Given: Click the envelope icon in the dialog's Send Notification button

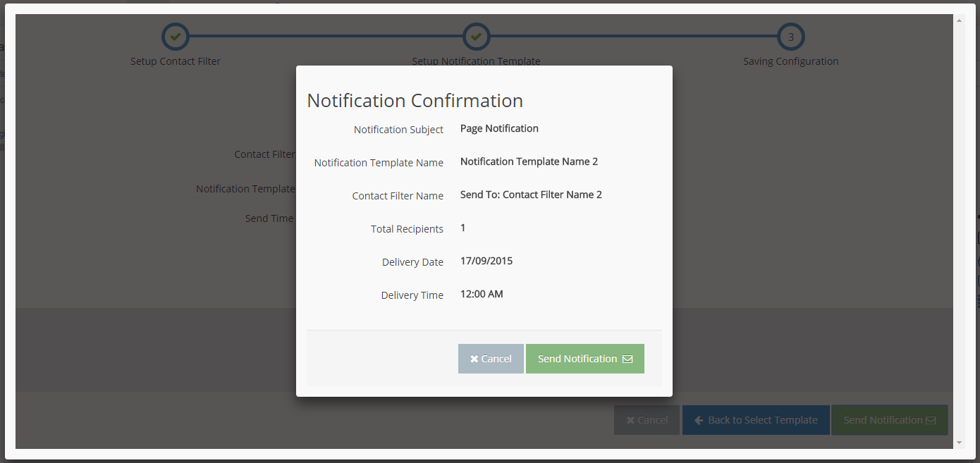Looking at the screenshot, I should point(627,359).
